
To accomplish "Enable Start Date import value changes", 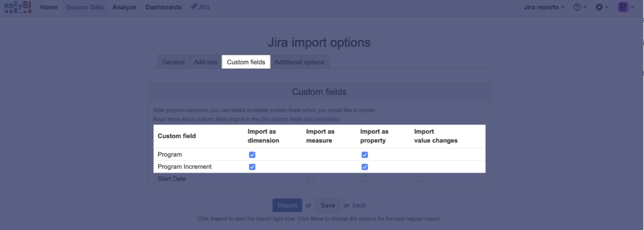I will [419, 179].
